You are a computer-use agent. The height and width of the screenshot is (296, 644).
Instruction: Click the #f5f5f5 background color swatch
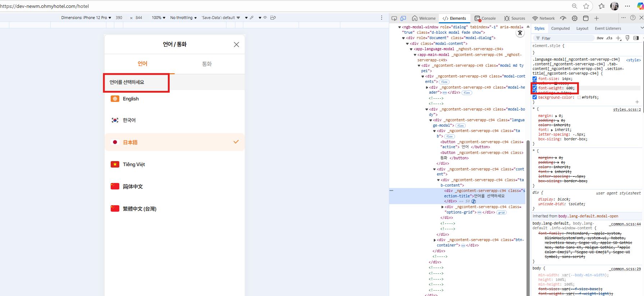pyautogui.click(x=579, y=98)
